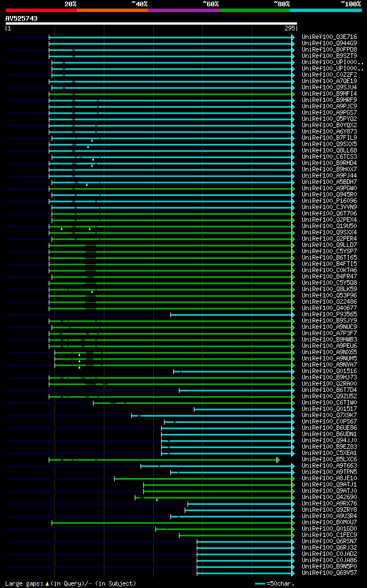Select label UniRef100_Q9SXX5

[330, 144]
